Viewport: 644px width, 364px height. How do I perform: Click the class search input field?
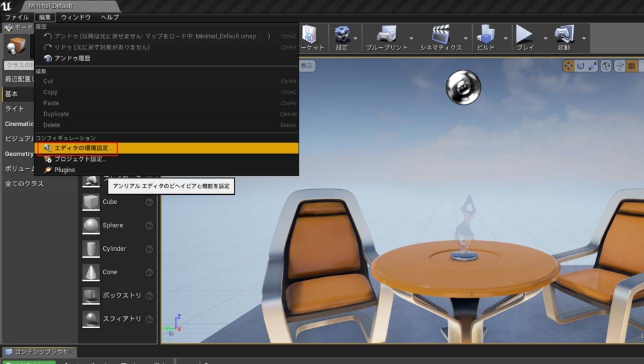coord(19,65)
